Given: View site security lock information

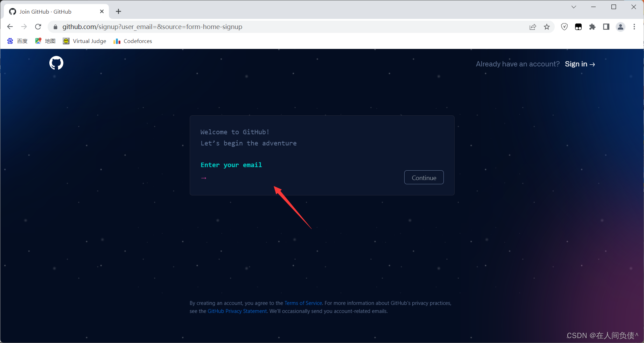Looking at the screenshot, I should [55, 27].
